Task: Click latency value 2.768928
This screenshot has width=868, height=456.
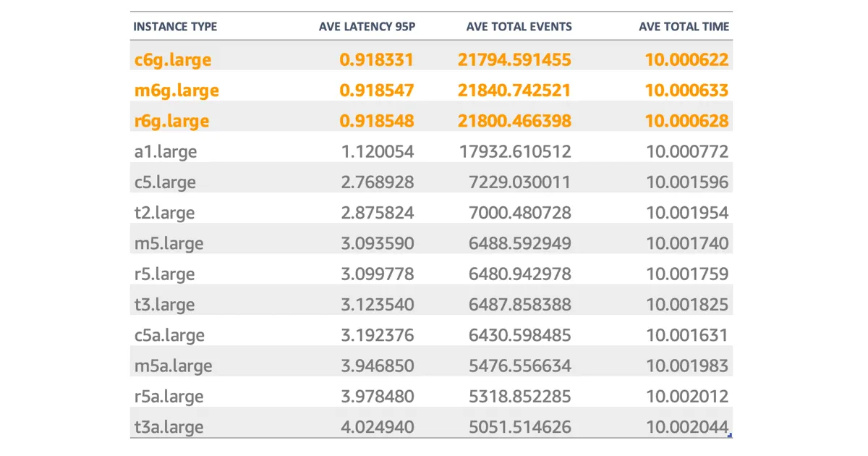Action: point(377,182)
